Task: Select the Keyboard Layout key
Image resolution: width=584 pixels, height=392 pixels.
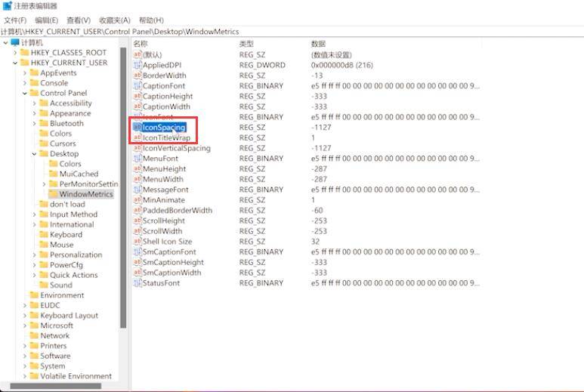Action: click(70, 315)
